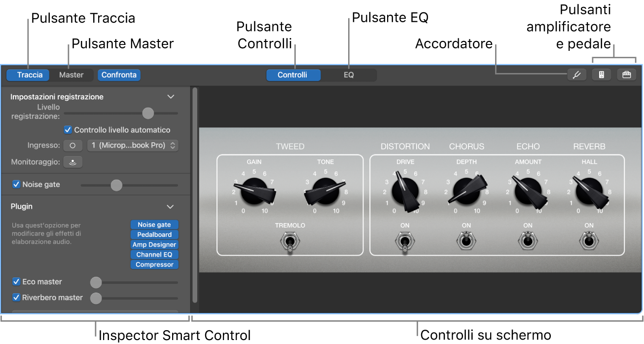
Task: Click the DISTORTION effect label
Action: (x=405, y=147)
